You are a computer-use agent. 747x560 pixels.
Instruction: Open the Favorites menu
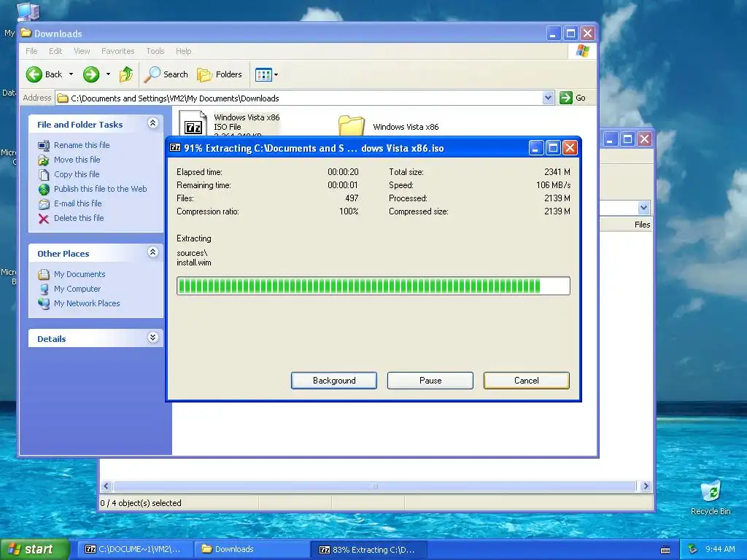(x=117, y=51)
